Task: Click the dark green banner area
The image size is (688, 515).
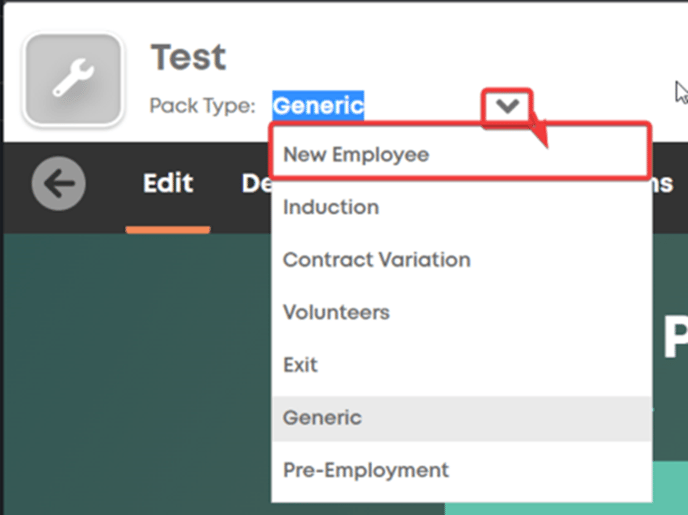Action: [137, 374]
